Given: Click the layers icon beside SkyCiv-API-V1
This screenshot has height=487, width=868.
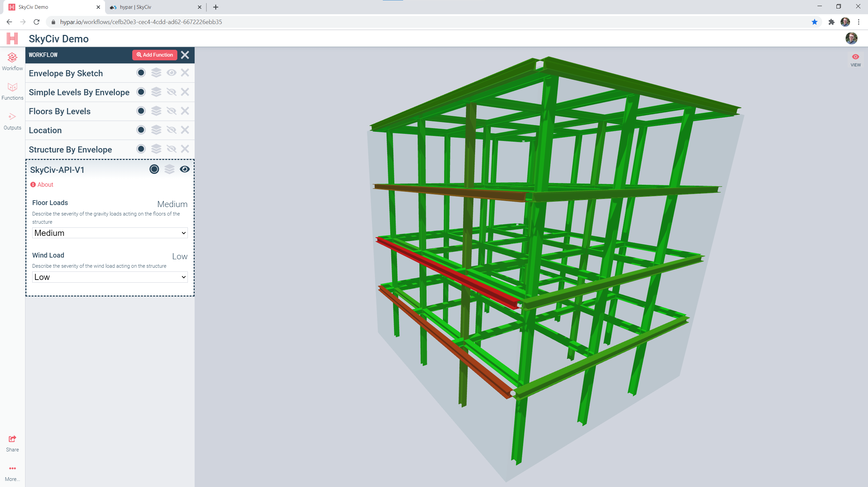Looking at the screenshot, I should (x=169, y=169).
